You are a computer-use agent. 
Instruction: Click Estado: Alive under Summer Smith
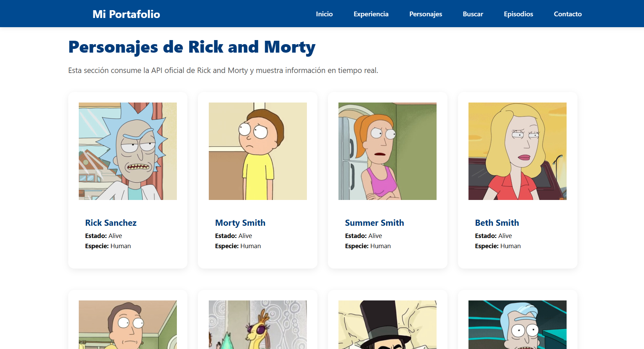coord(364,236)
